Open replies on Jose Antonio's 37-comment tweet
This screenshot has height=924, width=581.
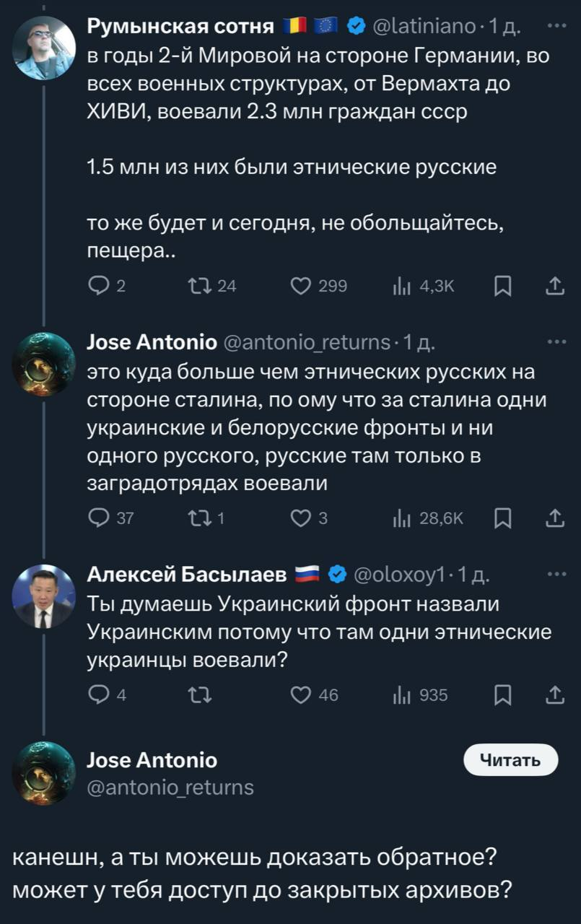point(97,517)
